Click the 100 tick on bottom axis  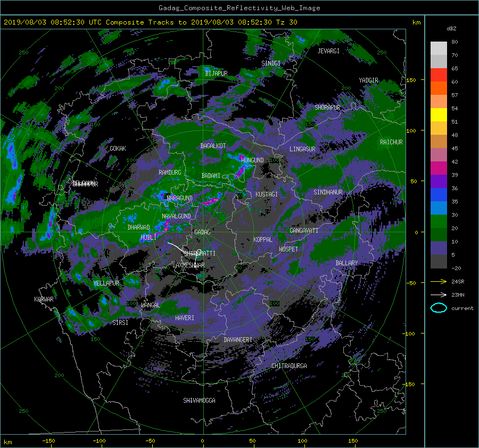coord(302,441)
